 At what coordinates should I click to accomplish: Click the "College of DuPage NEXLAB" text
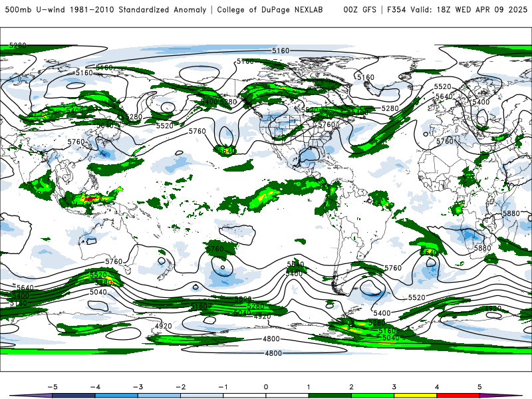coord(270,10)
